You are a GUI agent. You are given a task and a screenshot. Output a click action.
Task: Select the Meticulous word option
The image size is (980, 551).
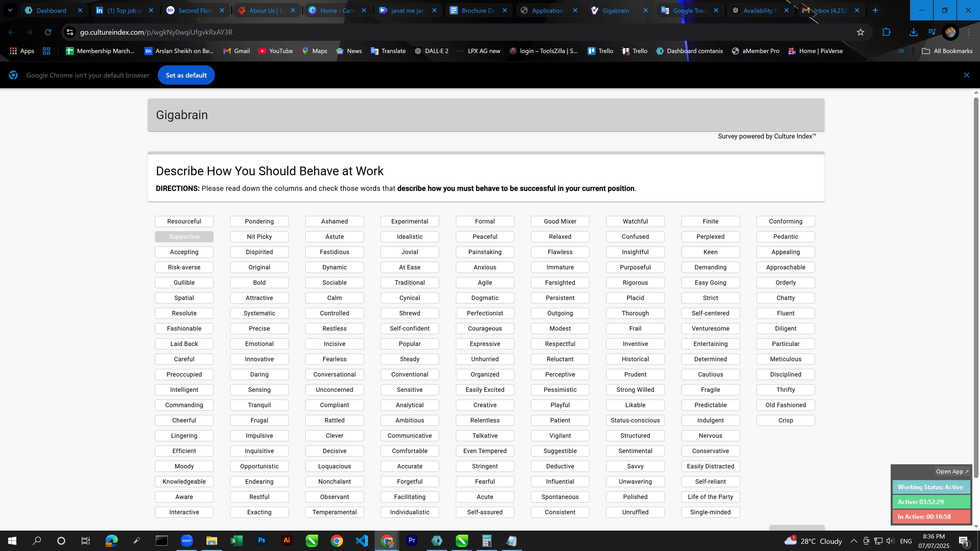pyautogui.click(x=786, y=359)
